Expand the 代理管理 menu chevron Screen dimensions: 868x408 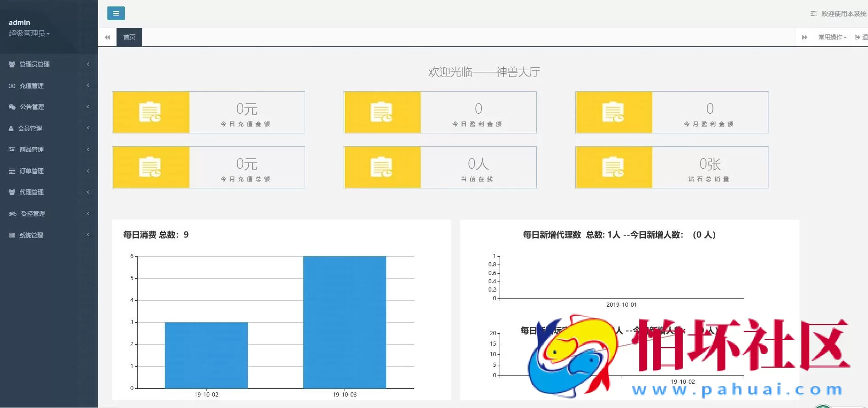pos(88,192)
